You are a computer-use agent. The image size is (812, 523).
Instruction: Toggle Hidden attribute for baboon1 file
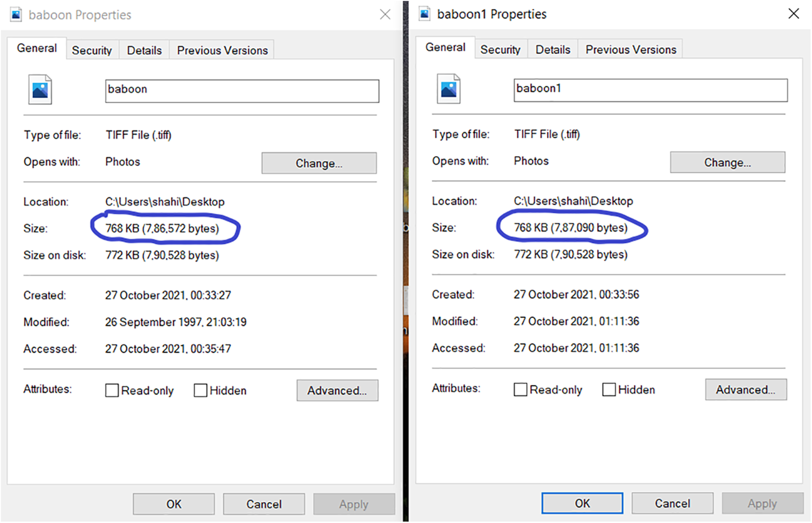tap(609, 390)
